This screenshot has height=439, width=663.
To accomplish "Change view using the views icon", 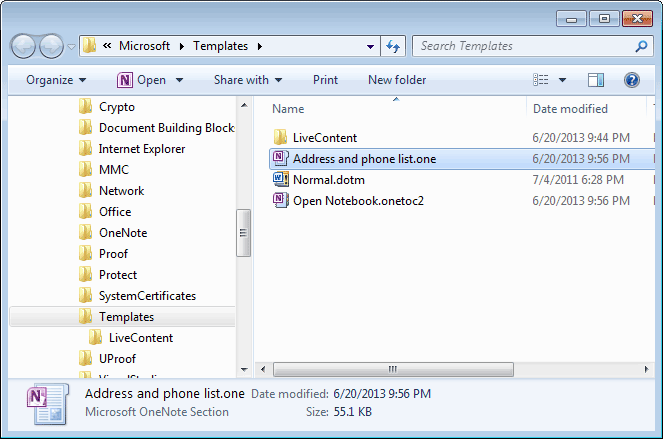I will pos(540,80).
